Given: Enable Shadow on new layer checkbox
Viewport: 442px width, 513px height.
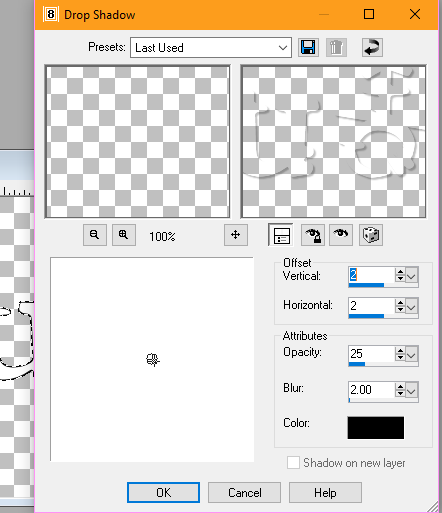Looking at the screenshot, I should (x=293, y=463).
